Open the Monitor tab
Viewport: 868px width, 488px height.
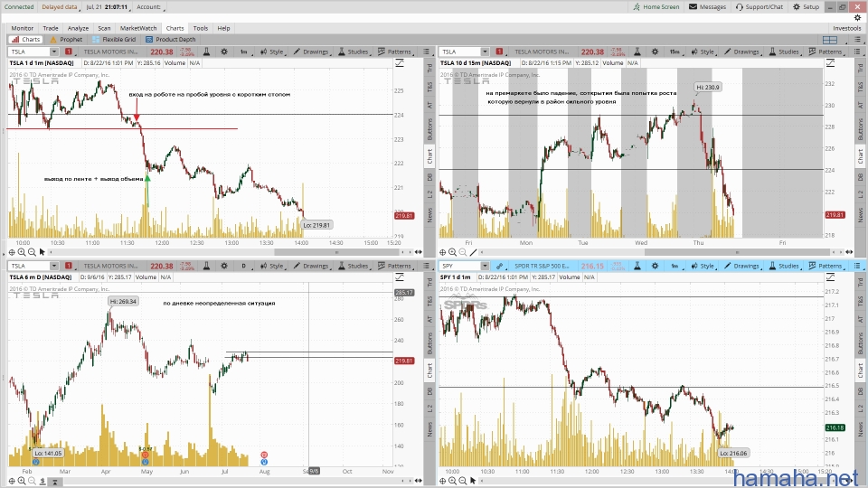click(x=22, y=28)
